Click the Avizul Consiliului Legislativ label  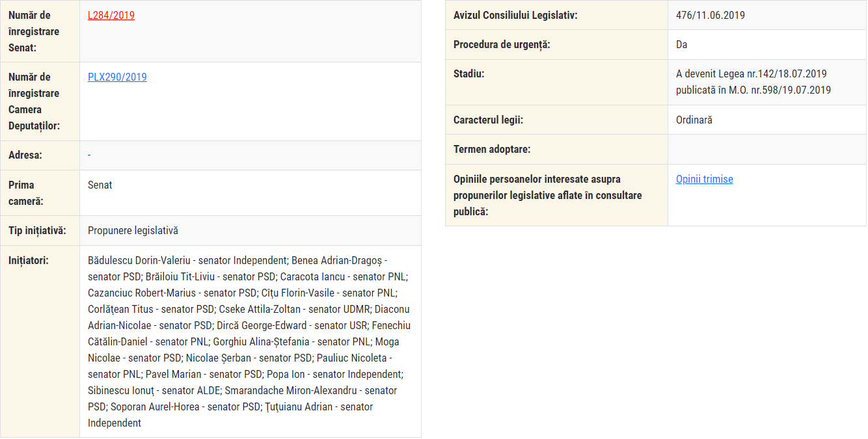click(515, 16)
